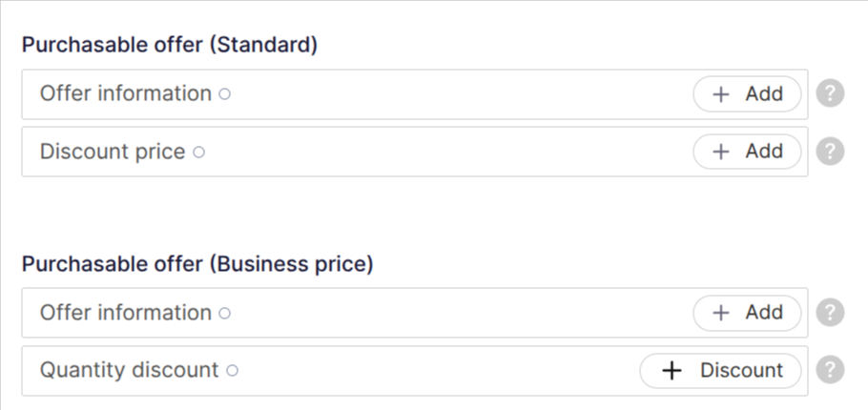
Task: Click the circle indicator after Discount price
Action: coord(198,152)
